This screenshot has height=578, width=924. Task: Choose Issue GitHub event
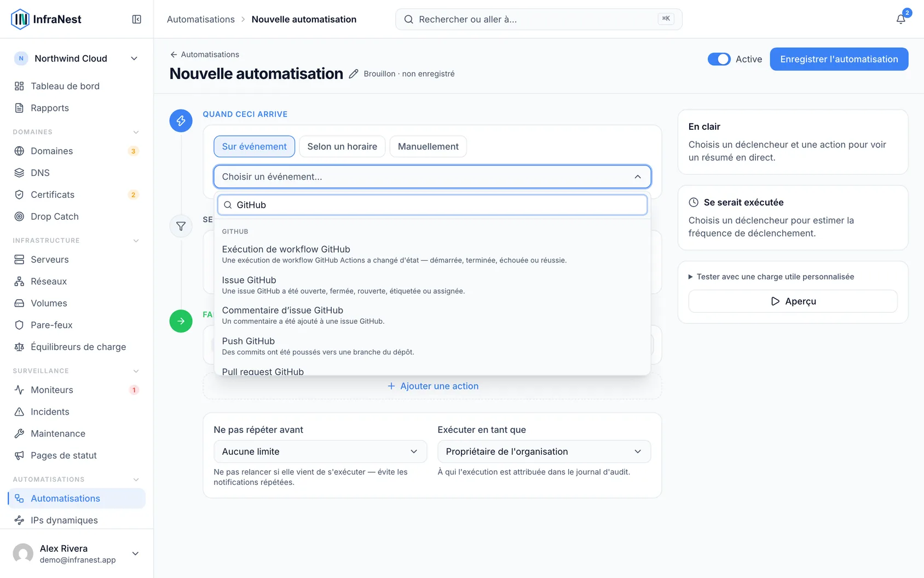(x=432, y=285)
